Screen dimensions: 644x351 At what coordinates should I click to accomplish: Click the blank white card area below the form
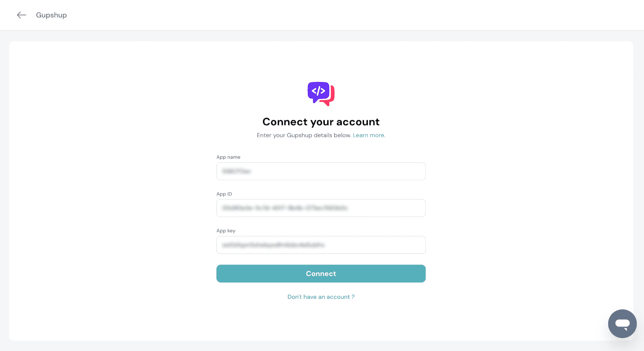point(321,322)
